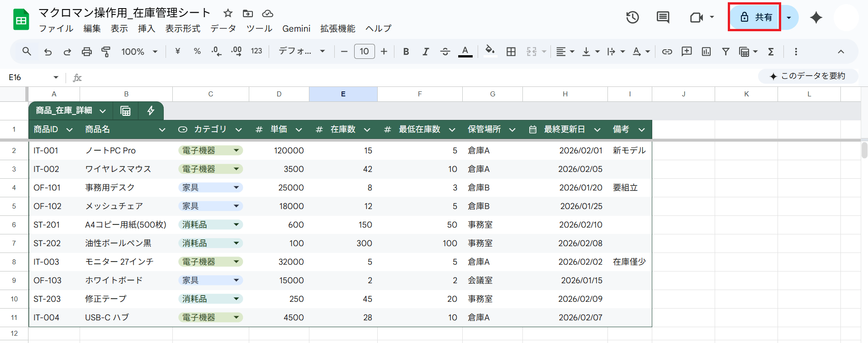This screenshot has height=343, width=868.
Task: Open the データ menu
Action: coord(223,29)
